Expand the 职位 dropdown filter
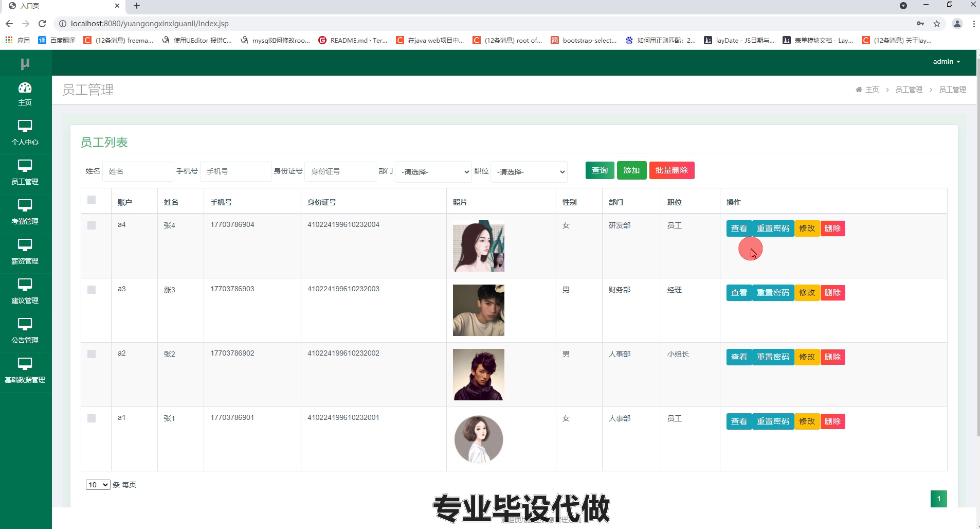980x529 pixels. tap(529, 172)
